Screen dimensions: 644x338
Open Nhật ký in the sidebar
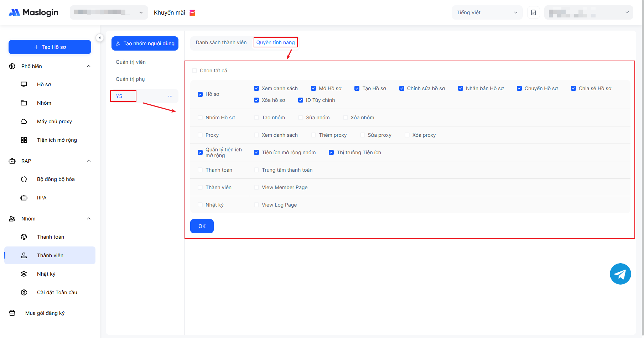tap(46, 274)
